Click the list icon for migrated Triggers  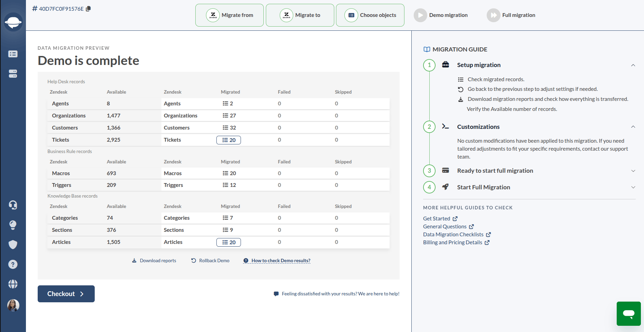pos(225,185)
